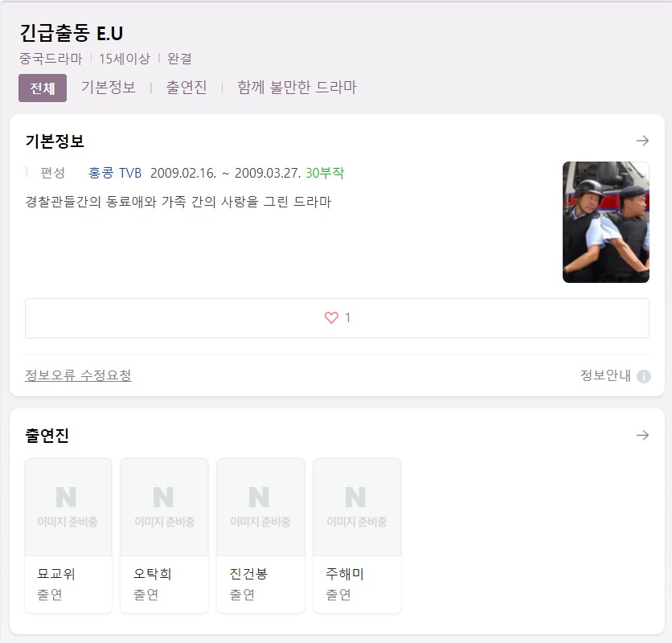This screenshot has width=672, height=643.
Task: Open cast member 묘교위 card
Action: click(x=68, y=535)
